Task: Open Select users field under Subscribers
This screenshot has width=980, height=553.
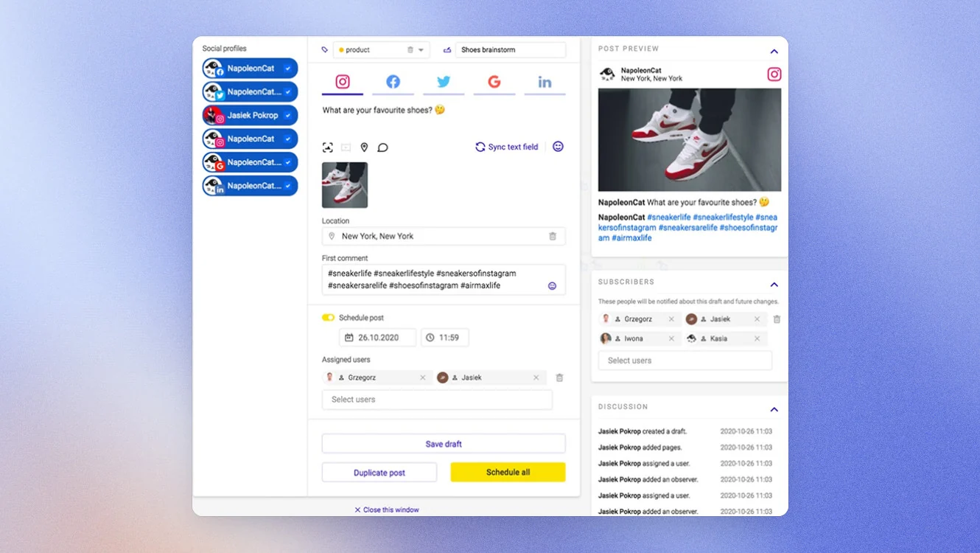Action: pyautogui.click(x=685, y=361)
